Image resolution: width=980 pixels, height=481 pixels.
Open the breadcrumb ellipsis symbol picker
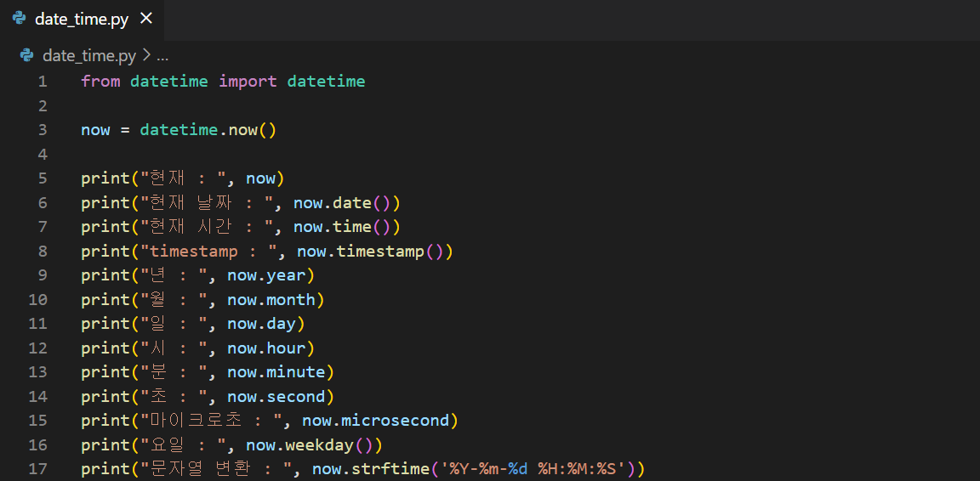[162, 55]
